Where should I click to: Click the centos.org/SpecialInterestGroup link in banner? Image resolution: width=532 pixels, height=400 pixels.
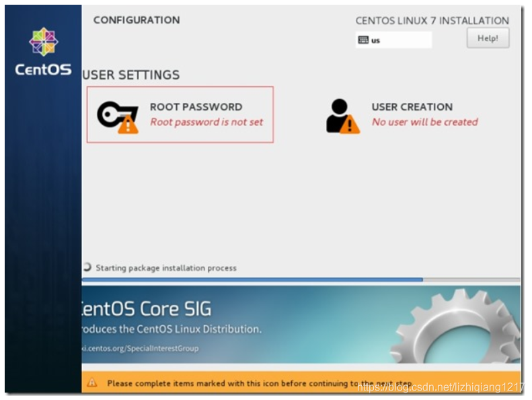140,348
